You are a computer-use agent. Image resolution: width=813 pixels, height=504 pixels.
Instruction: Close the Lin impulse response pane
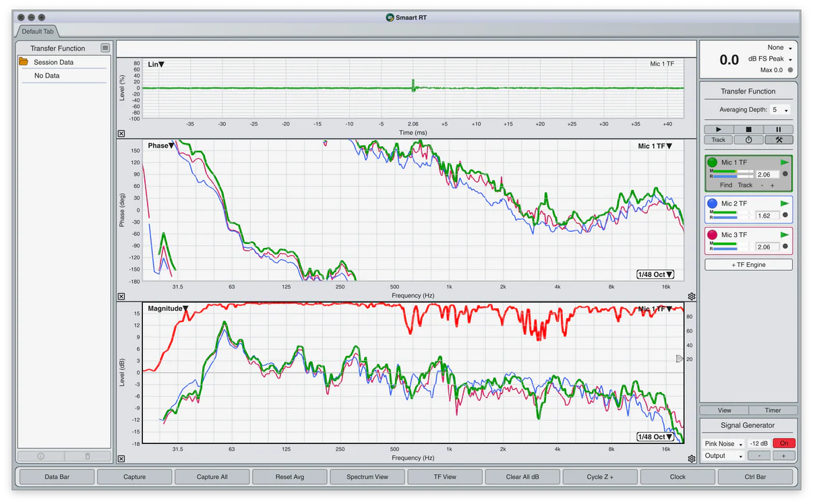click(121, 134)
